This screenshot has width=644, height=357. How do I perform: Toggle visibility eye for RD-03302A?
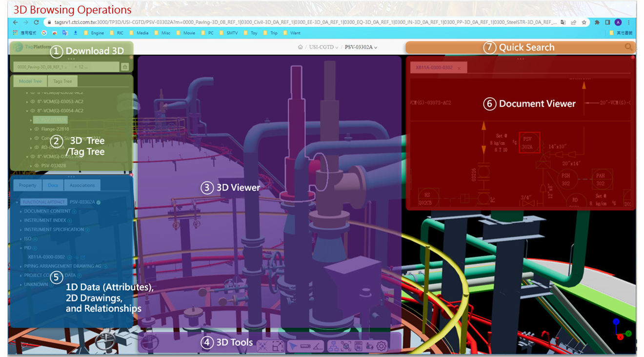(37, 147)
